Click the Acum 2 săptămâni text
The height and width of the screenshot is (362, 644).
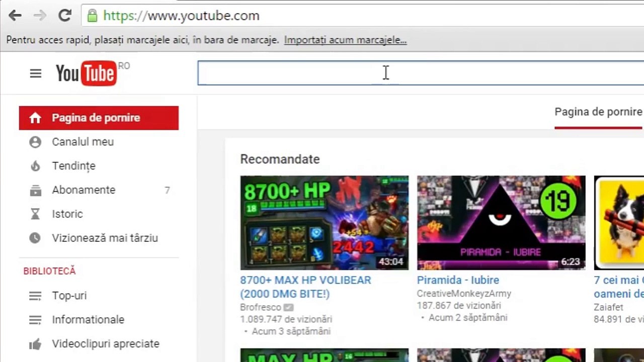[468, 318]
